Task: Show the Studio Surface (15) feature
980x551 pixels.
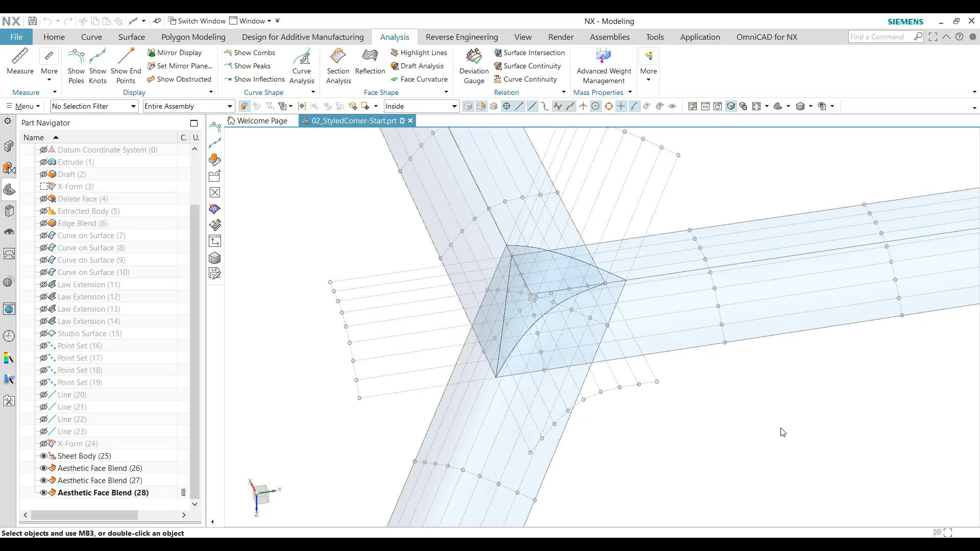Action: pos(44,334)
